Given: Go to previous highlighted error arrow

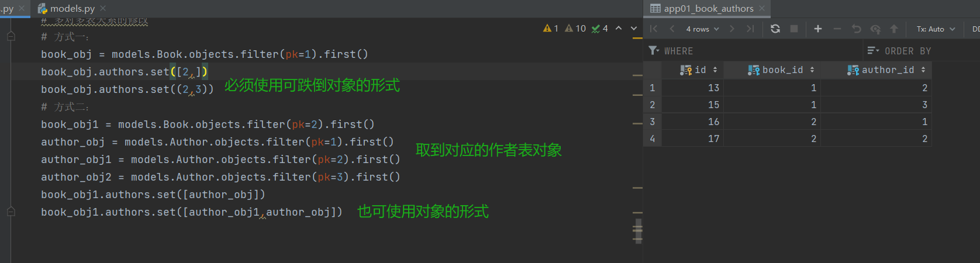Looking at the screenshot, I should [619, 28].
